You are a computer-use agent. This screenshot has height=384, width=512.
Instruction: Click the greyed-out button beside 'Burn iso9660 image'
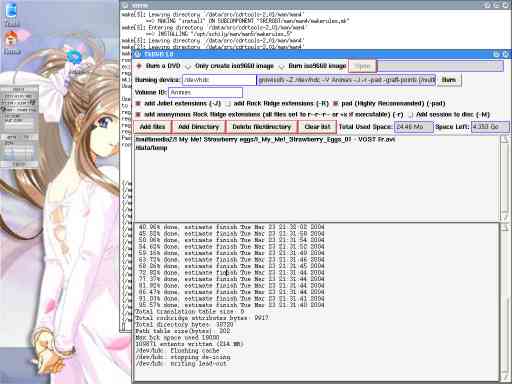click(362, 66)
